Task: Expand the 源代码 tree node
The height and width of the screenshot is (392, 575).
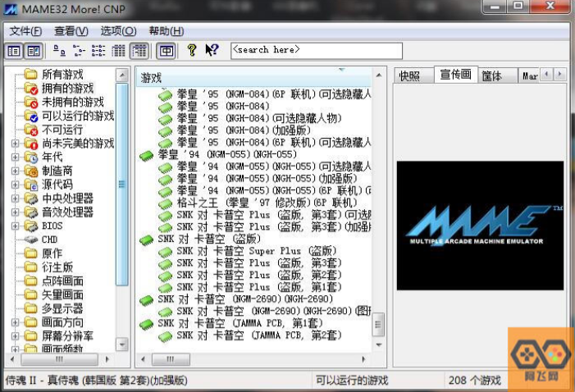Action: coord(15,185)
